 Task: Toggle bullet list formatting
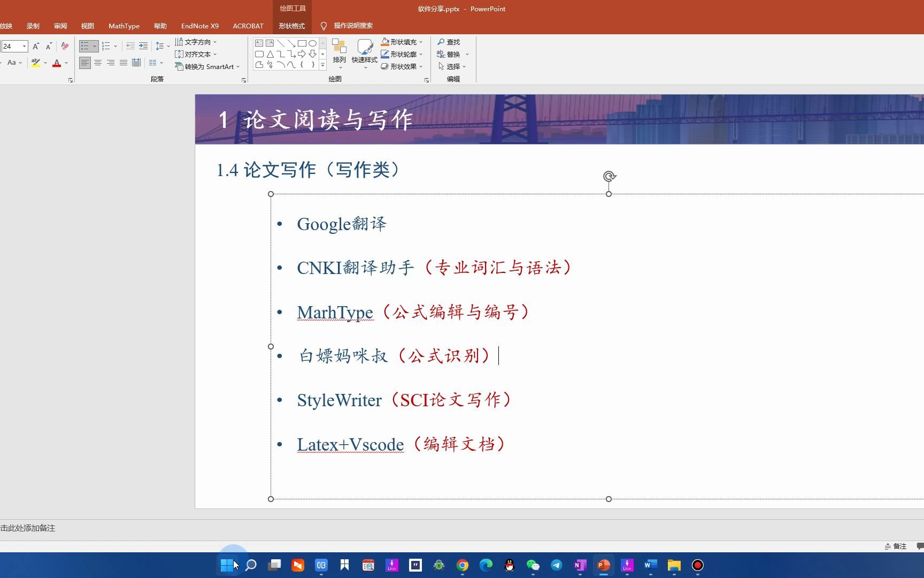click(85, 47)
